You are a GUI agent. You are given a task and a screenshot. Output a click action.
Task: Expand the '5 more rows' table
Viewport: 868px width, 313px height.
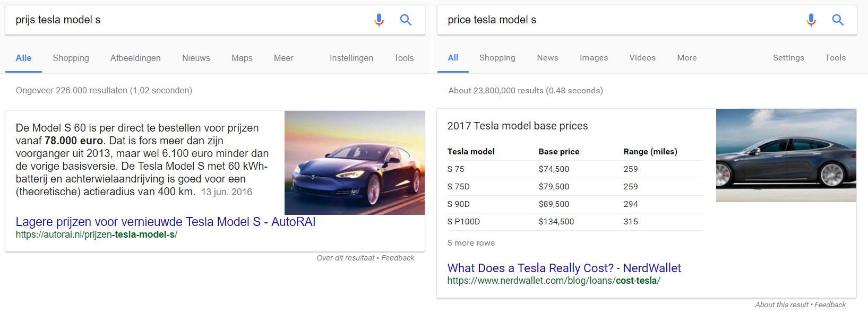click(471, 243)
